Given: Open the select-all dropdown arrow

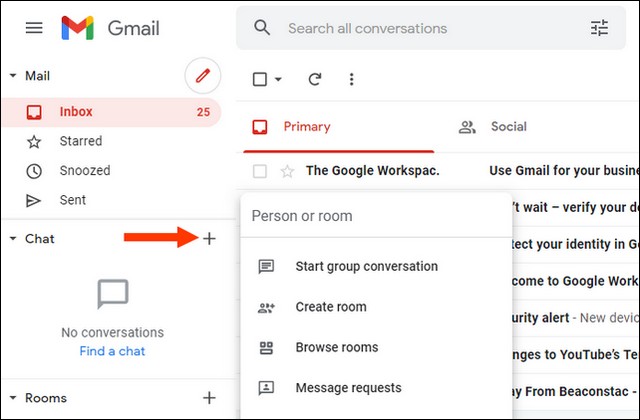Looking at the screenshot, I should [278, 79].
